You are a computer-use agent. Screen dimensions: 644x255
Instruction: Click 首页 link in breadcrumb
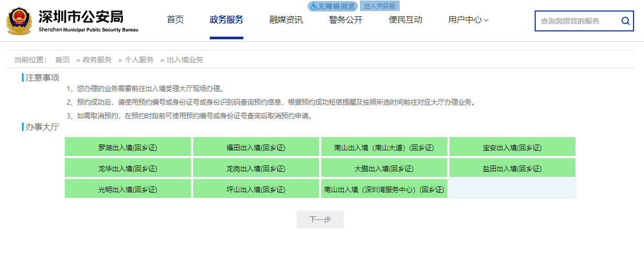pos(62,60)
